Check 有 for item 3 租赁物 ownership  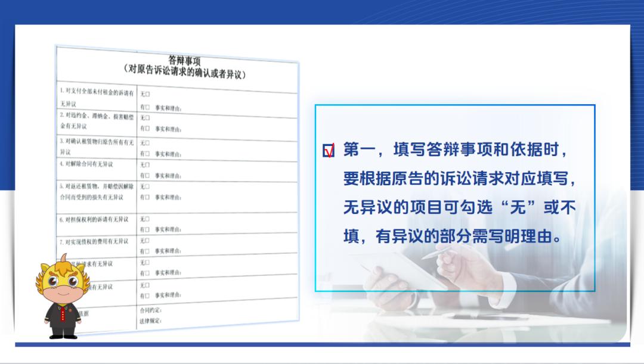click(x=147, y=153)
